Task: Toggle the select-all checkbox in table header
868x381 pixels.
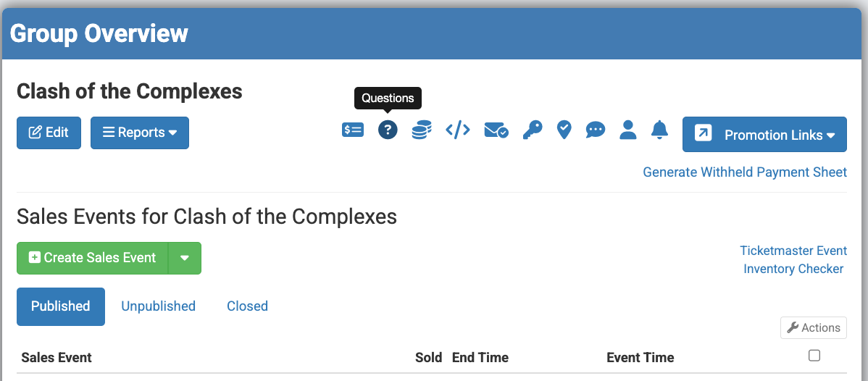Action: [x=814, y=356]
